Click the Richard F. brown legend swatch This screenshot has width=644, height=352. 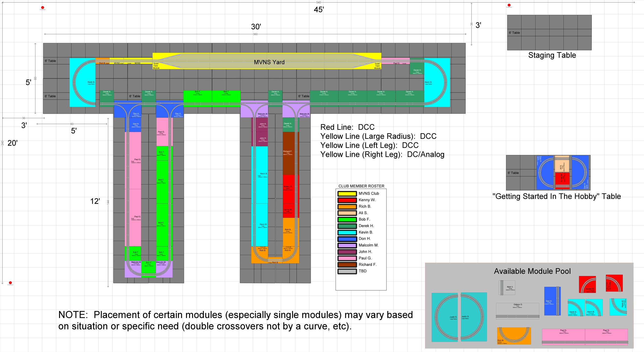[347, 265]
